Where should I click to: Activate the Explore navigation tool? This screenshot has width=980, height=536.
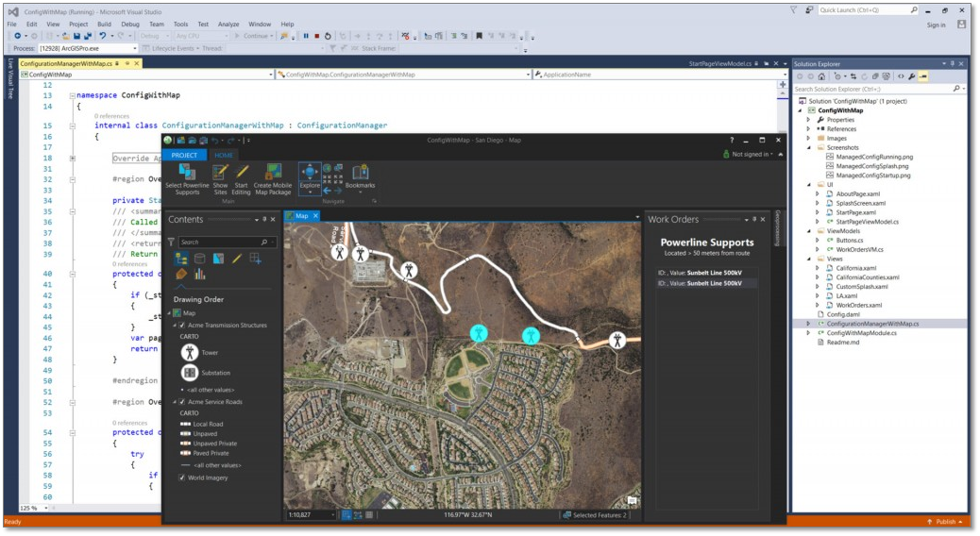click(310, 178)
